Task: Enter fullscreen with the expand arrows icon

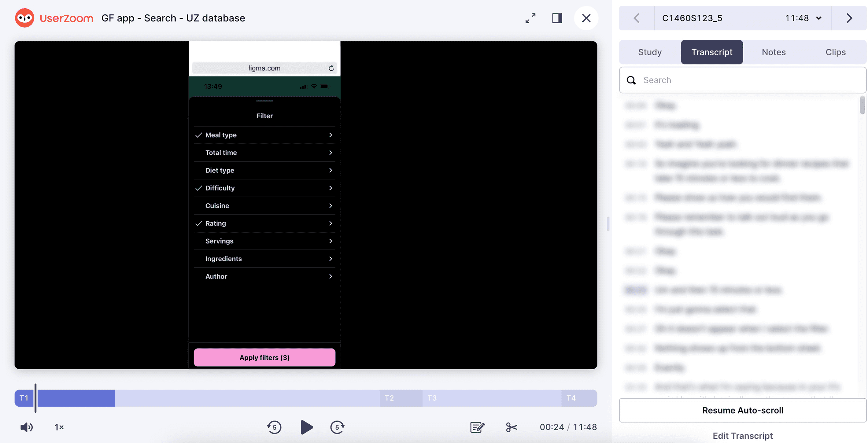Action: point(530,18)
